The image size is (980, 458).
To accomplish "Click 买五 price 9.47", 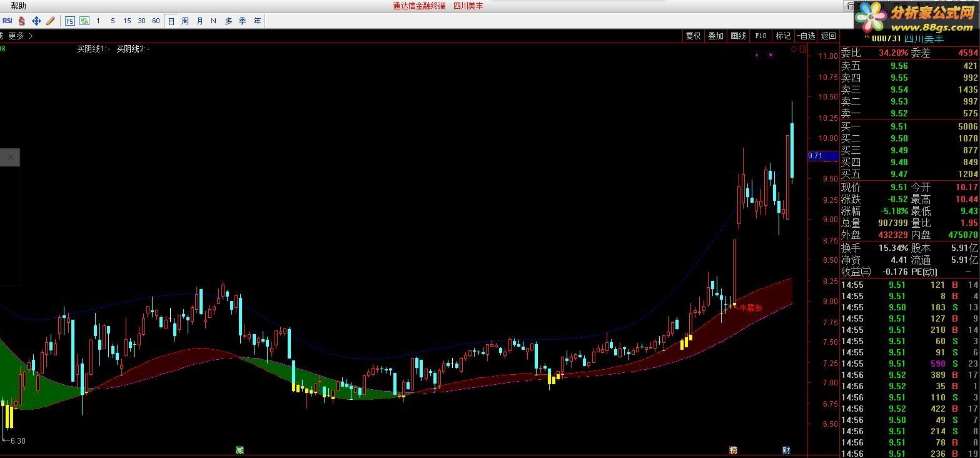I will pyautogui.click(x=899, y=174).
